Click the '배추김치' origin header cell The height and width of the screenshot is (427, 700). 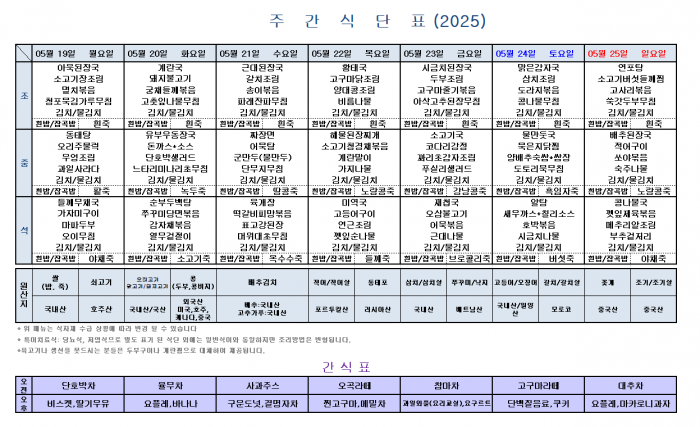point(262,282)
